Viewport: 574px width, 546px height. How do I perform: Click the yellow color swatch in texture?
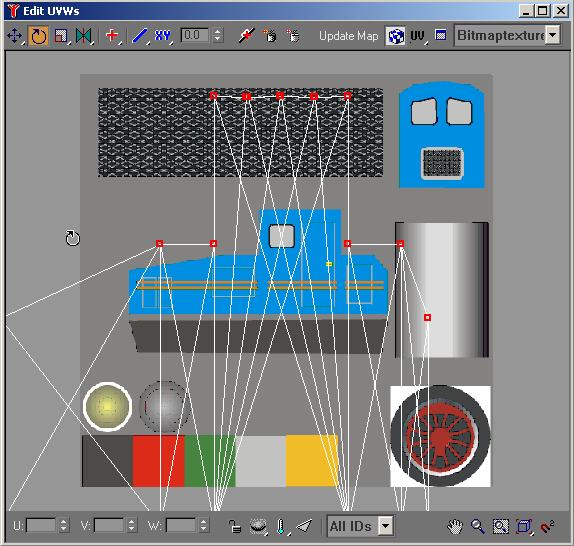coord(312,461)
